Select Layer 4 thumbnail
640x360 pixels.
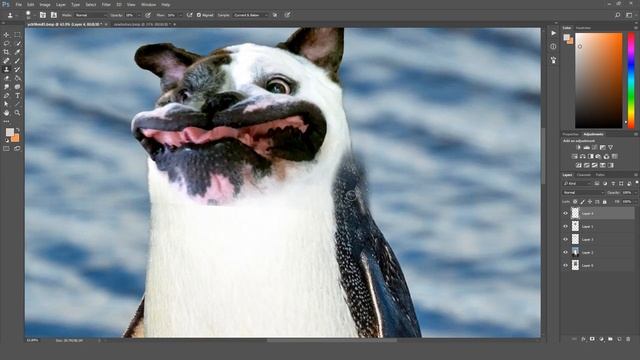[575, 213]
